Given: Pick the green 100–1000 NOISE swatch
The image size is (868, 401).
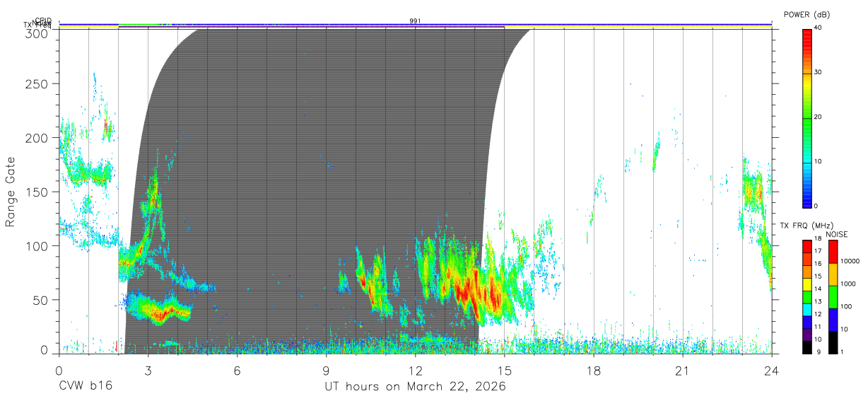Looking at the screenshot, I should tap(833, 296).
